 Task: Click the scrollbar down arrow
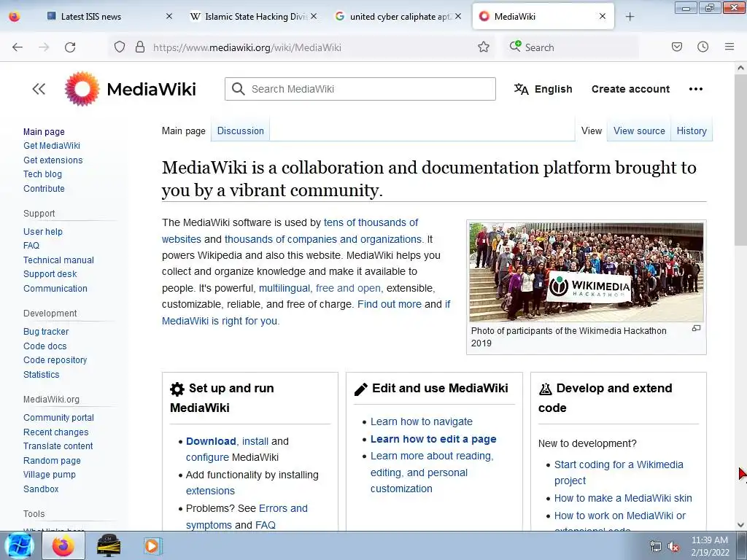pyautogui.click(x=740, y=525)
